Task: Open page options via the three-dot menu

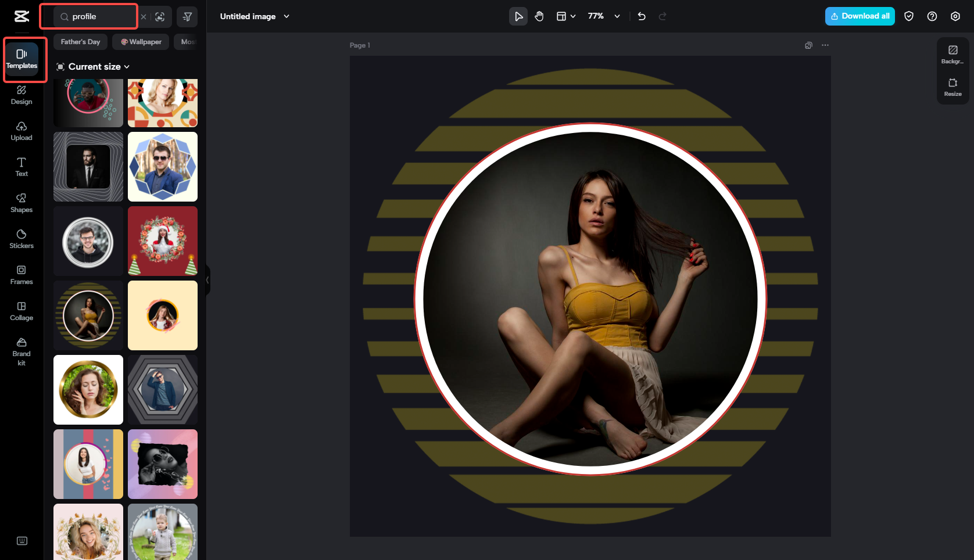Action: point(825,45)
